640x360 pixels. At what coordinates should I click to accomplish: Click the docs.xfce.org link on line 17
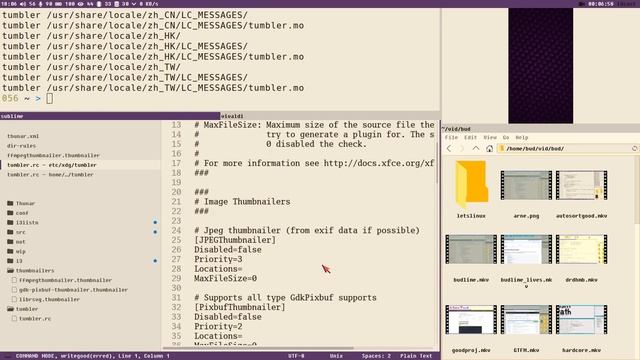coord(378,163)
